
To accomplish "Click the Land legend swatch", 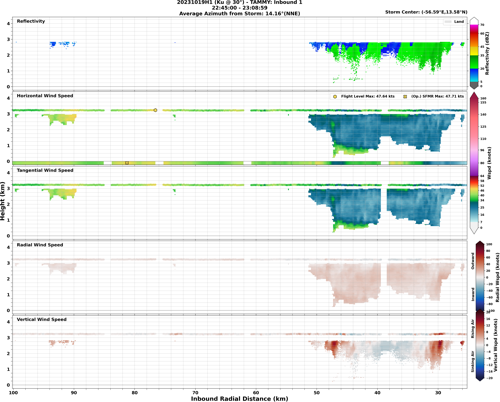I will click(448, 22).
